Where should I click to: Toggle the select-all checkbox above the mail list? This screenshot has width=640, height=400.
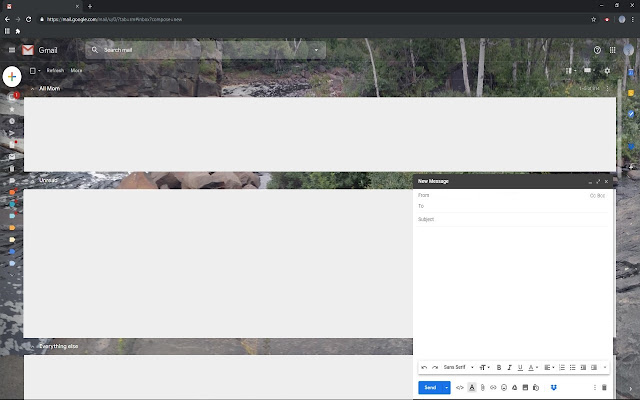[33, 71]
